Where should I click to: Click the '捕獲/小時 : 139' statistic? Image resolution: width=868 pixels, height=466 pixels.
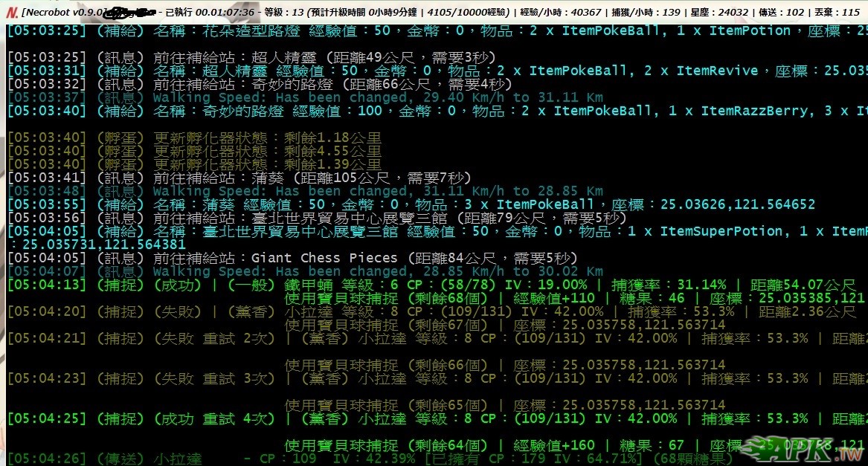[x=646, y=12]
